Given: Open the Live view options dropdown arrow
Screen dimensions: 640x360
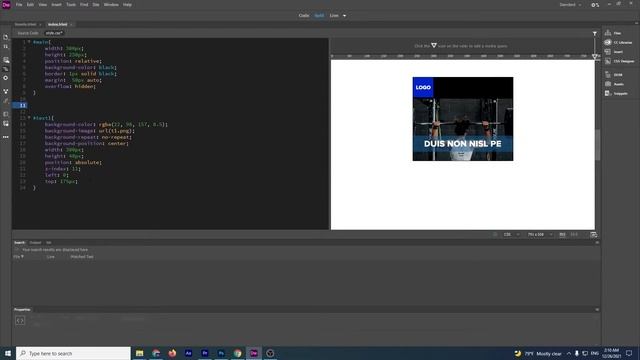Looking at the screenshot, I should pos(344,16).
